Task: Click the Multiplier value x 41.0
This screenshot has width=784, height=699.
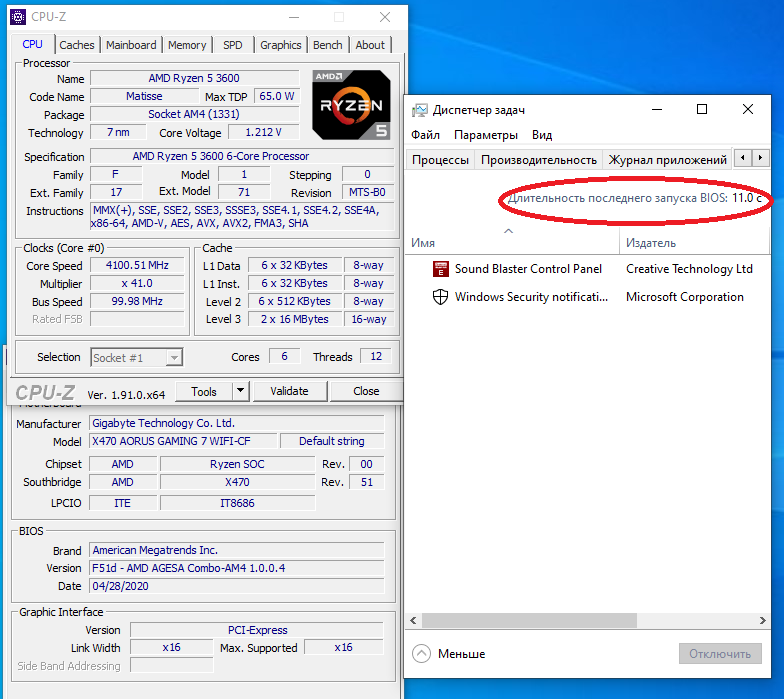Action: pos(138,284)
